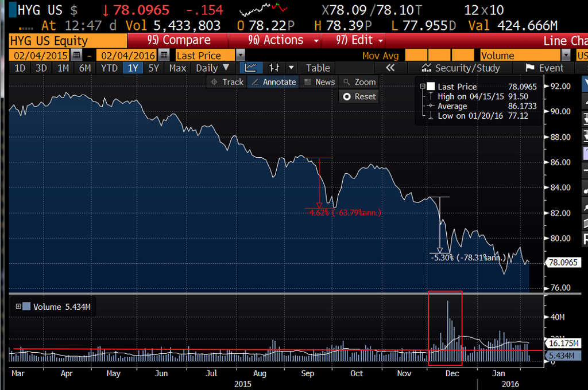Open the chart type dropdown arrow

pyautogui.click(x=291, y=68)
